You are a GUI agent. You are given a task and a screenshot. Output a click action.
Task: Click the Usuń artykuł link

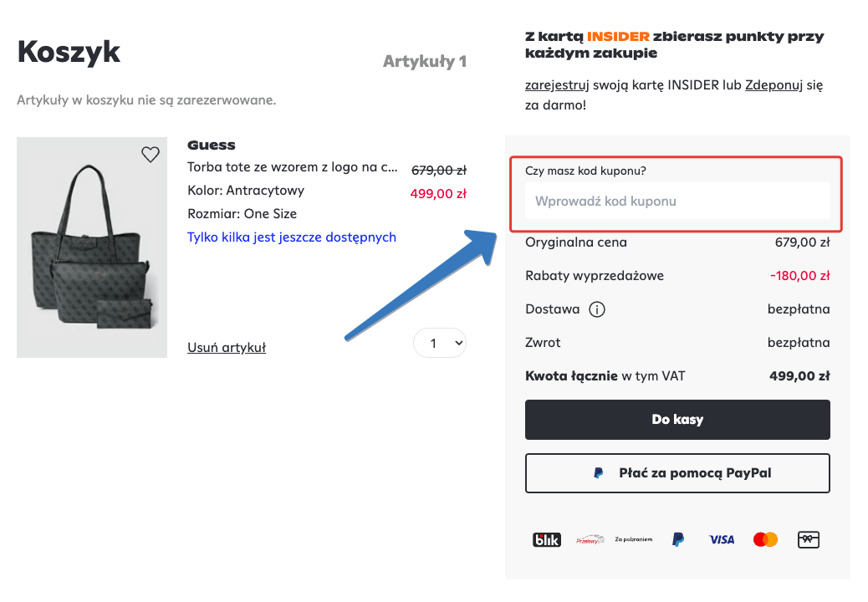pos(227,348)
